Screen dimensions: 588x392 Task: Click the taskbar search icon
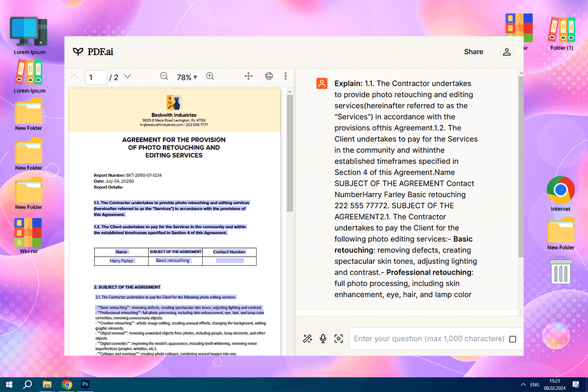click(28, 385)
